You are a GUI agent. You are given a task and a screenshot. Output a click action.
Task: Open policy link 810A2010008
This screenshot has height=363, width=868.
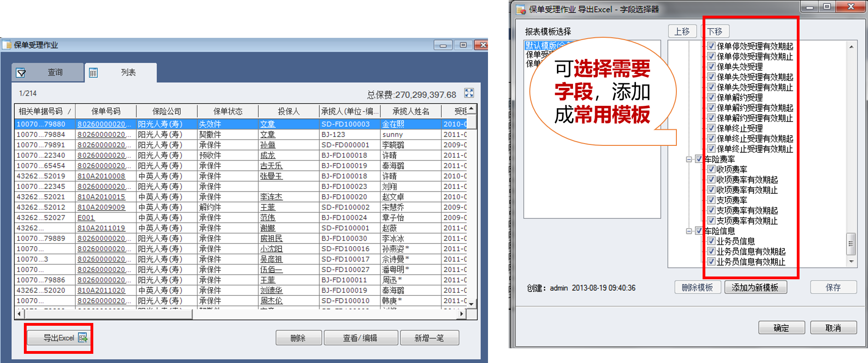101,176
